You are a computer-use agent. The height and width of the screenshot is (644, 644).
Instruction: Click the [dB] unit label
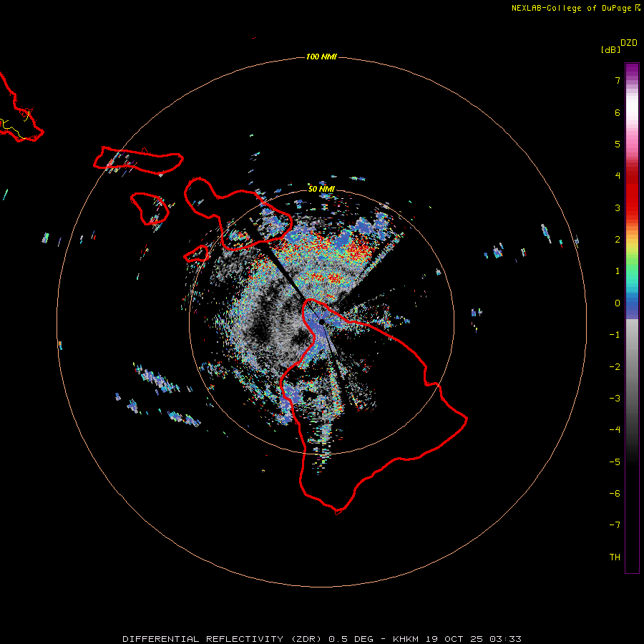(611, 49)
